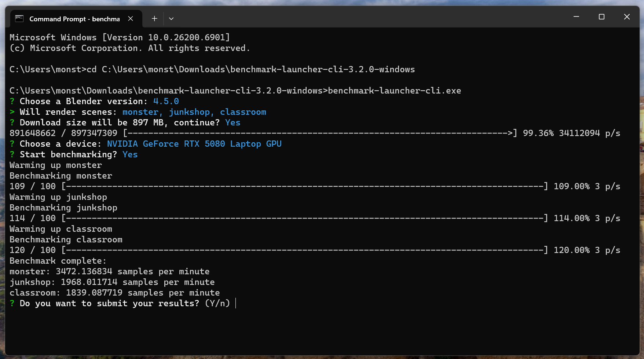Click the Blender version 4.5.0 text
Screen dimensions: 644x359
[x=166, y=101]
